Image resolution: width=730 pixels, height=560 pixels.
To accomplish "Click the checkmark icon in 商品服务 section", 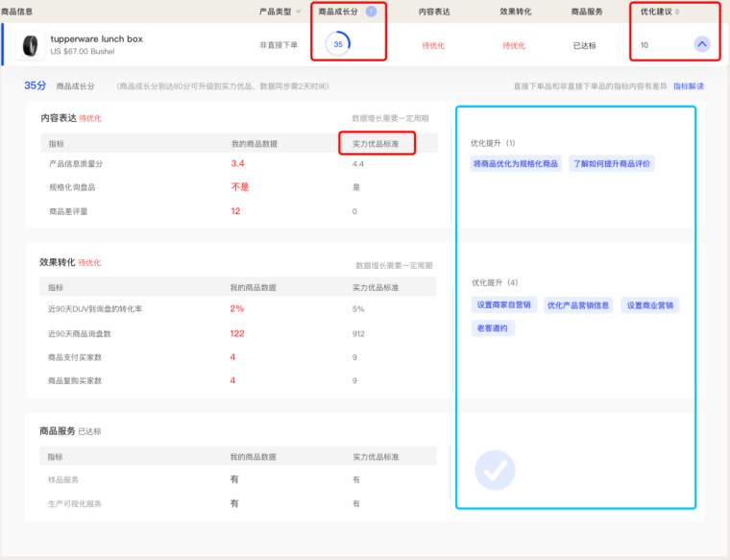I will (495, 471).
